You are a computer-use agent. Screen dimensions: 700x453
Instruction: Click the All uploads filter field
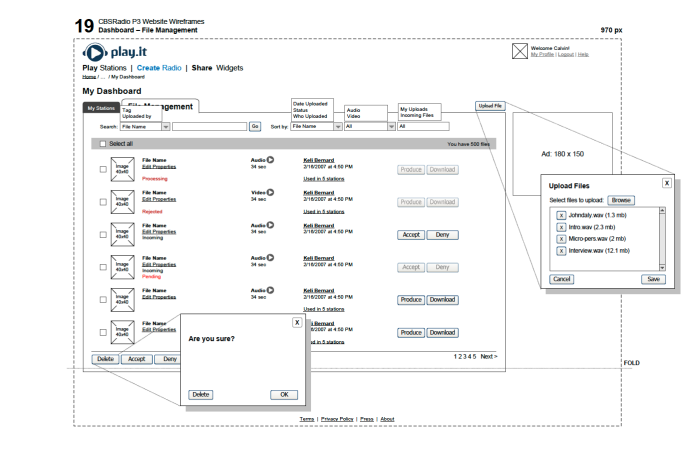point(423,127)
